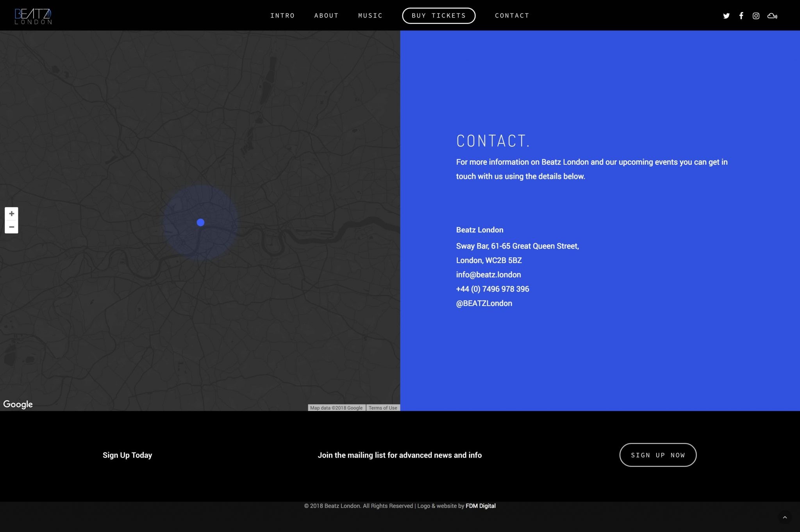Image resolution: width=800 pixels, height=532 pixels.
Task: Click the scroll-to-top arrow button
Action: (785, 517)
